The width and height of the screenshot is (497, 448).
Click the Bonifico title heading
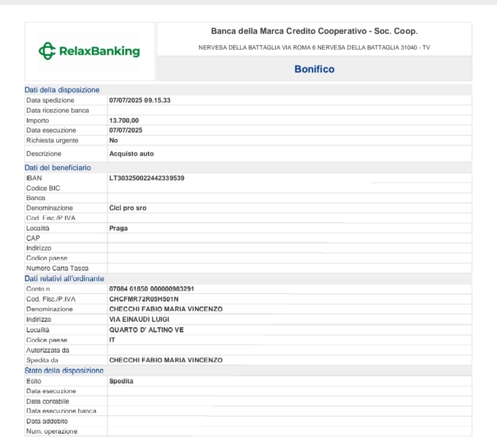point(314,69)
